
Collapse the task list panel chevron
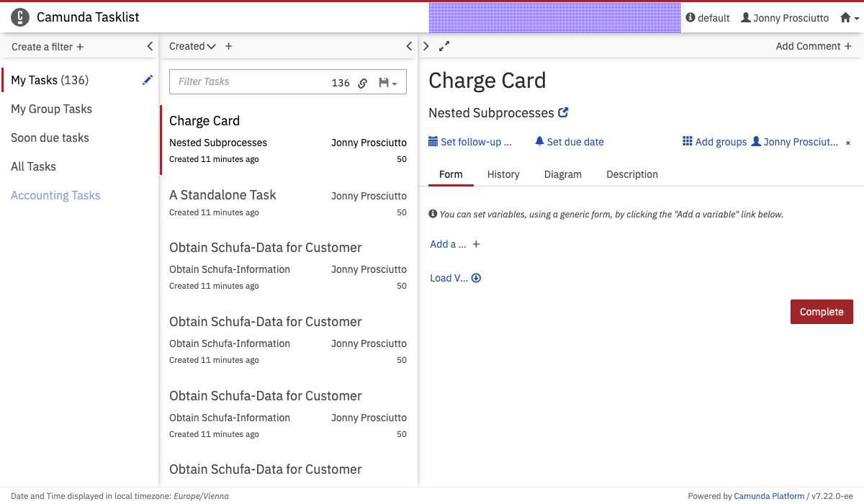(409, 46)
